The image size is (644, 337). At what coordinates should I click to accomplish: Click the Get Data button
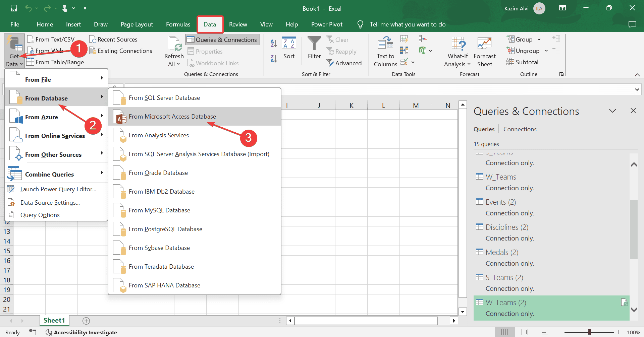tap(14, 51)
